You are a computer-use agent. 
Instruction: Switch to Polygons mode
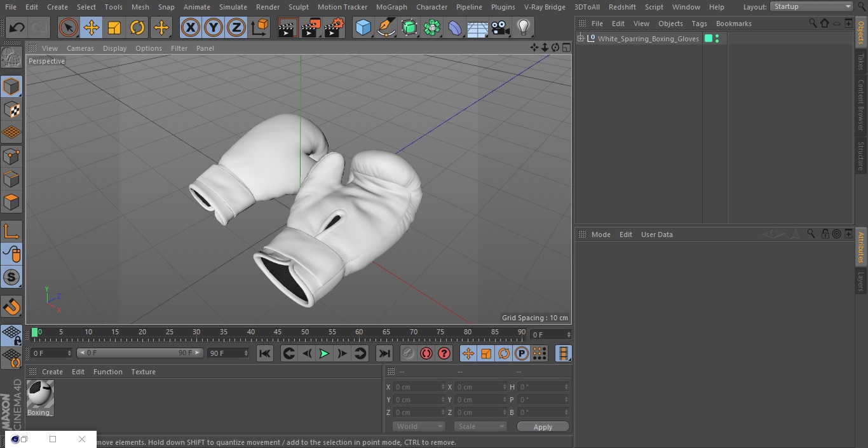[x=11, y=202]
